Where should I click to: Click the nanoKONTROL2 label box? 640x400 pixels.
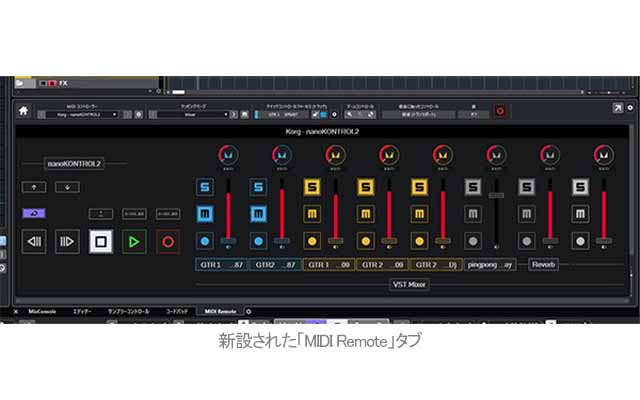coord(74,164)
